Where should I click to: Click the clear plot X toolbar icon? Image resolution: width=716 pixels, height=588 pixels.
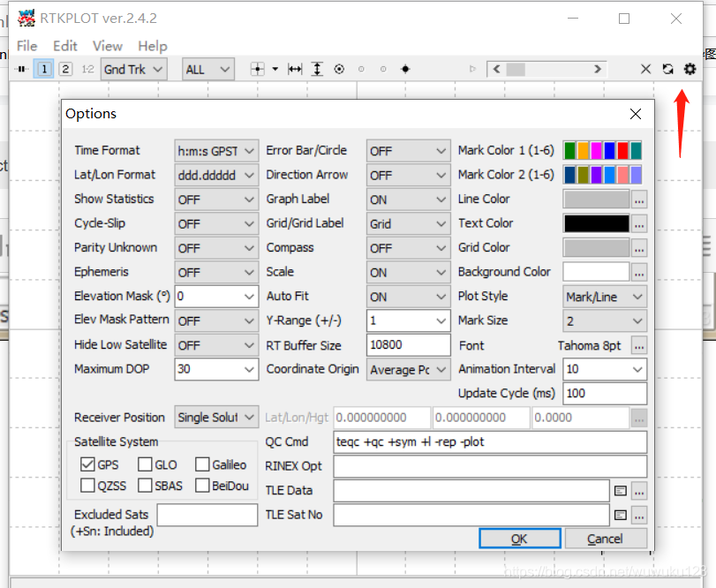click(646, 69)
